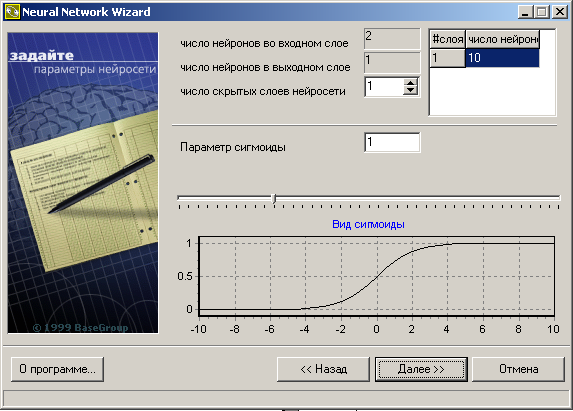Select the neuron count cell showing 10
This screenshot has width=573, height=411.
pyautogui.click(x=502, y=58)
